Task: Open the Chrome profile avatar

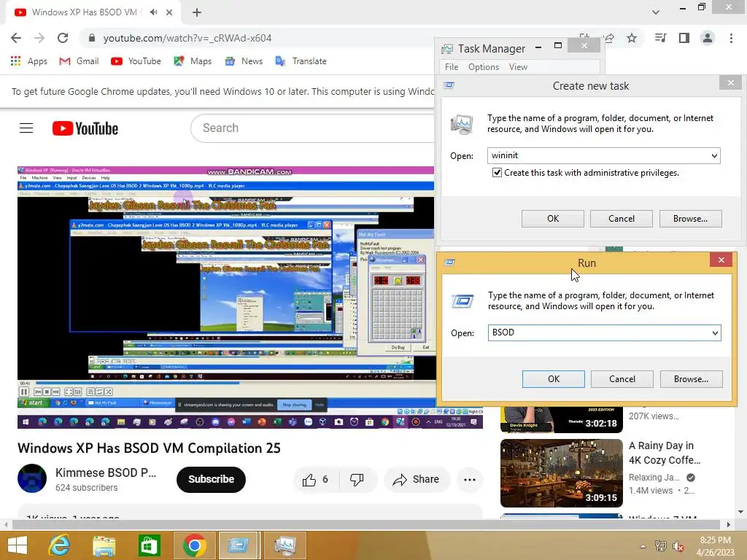Action: 708,38
